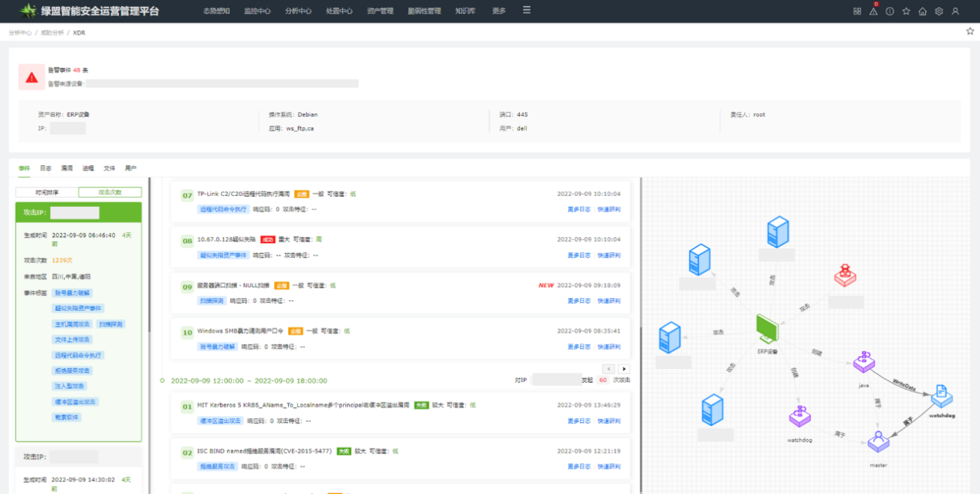Click 快速研判 for event 07

609,209
